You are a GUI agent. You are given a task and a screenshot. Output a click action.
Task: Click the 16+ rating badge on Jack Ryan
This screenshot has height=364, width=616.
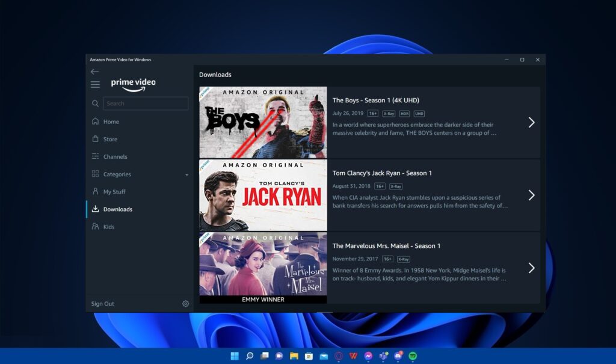(x=380, y=187)
